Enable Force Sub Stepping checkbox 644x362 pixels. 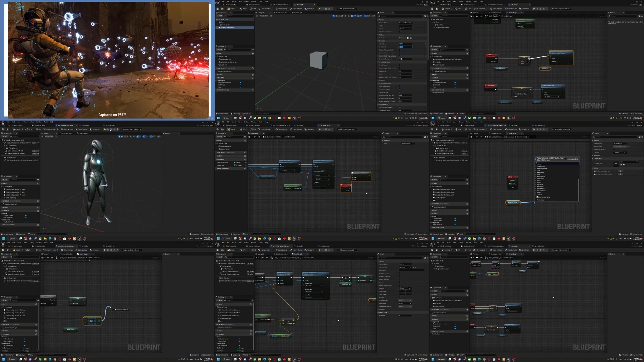tap(399, 86)
